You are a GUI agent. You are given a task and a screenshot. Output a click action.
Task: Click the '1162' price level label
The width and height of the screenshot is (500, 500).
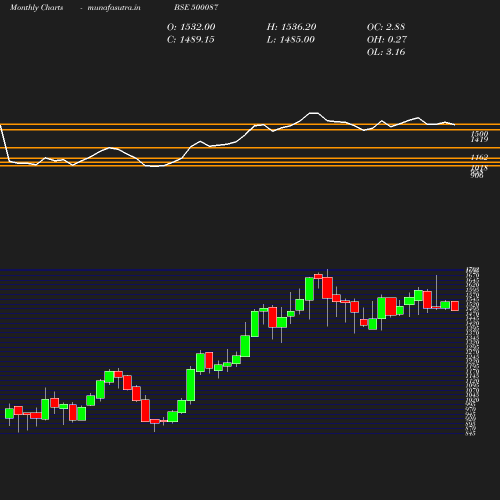(x=479, y=157)
